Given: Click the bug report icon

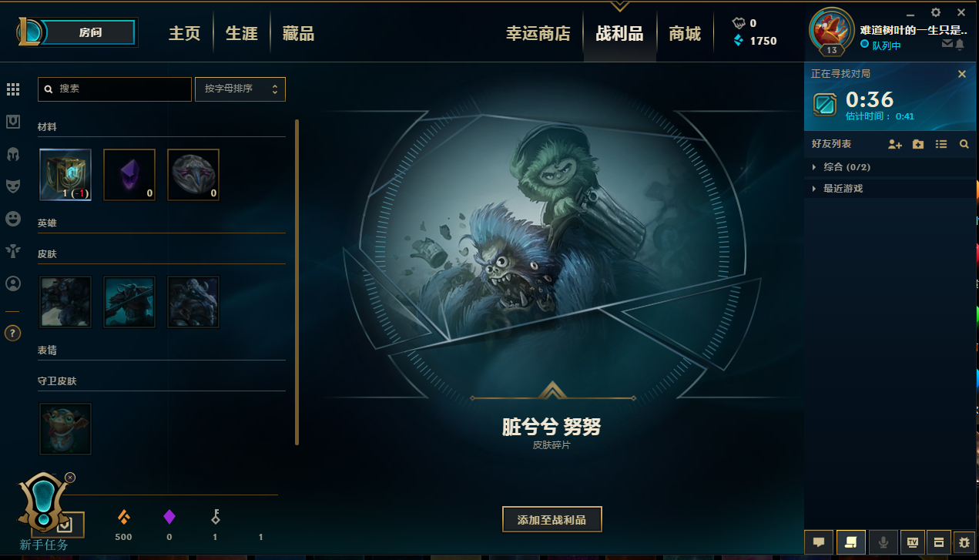Looking at the screenshot, I should click(964, 542).
